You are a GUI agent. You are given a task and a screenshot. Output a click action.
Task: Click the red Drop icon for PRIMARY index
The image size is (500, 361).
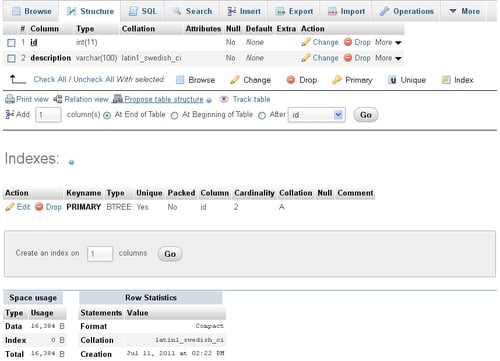point(39,207)
